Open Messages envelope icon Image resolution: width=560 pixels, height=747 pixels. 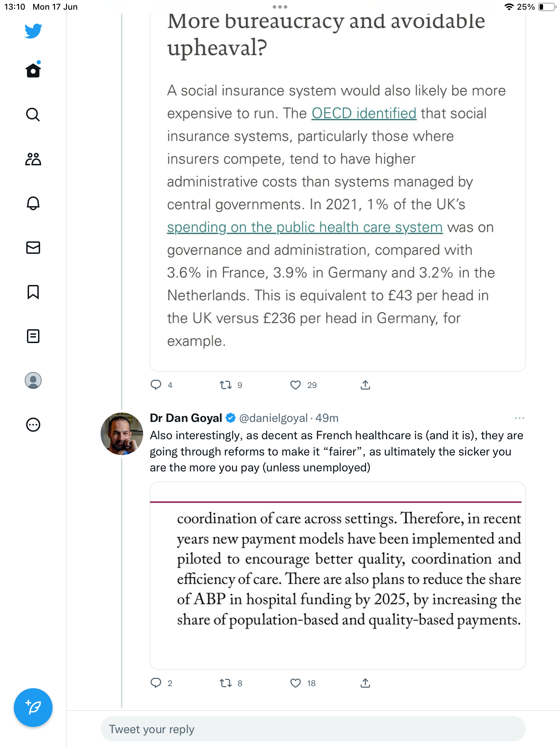pyautogui.click(x=33, y=248)
